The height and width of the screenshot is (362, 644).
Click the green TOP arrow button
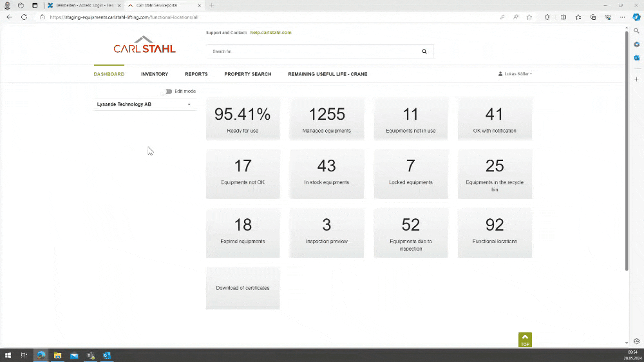(525, 339)
